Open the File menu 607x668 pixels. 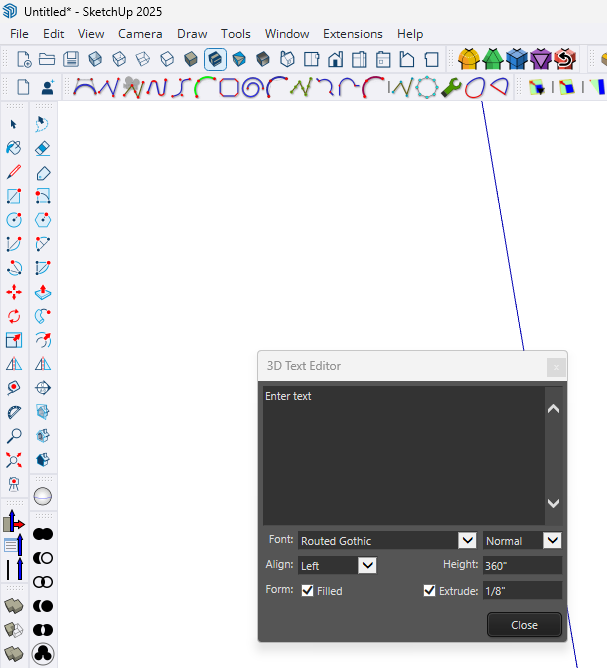click(x=19, y=34)
